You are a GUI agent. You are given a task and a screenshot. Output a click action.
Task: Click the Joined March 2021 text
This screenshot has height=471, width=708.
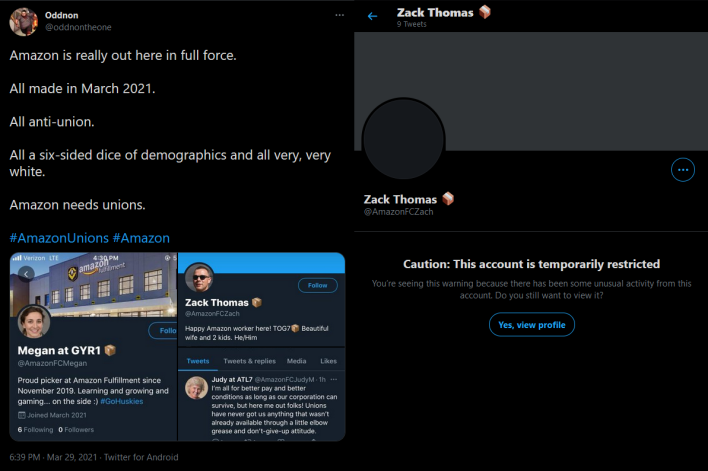57,415
